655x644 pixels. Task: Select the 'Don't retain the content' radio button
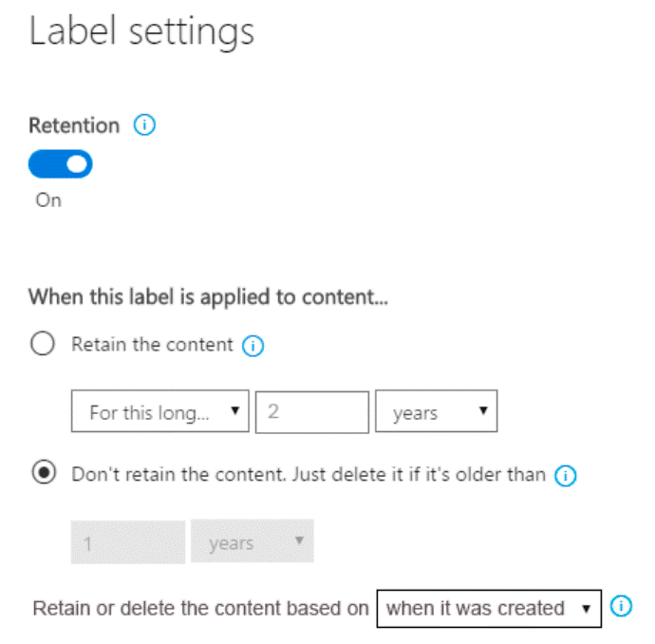tap(43, 475)
